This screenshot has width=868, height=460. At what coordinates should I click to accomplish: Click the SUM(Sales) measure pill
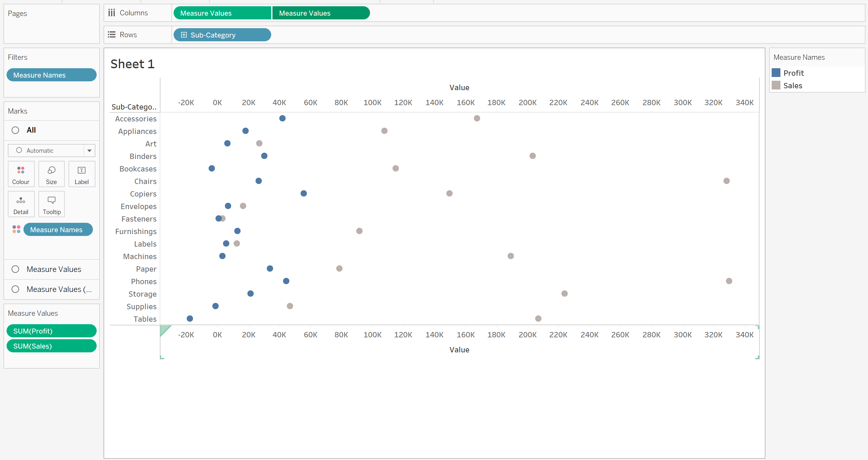pyautogui.click(x=51, y=346)
